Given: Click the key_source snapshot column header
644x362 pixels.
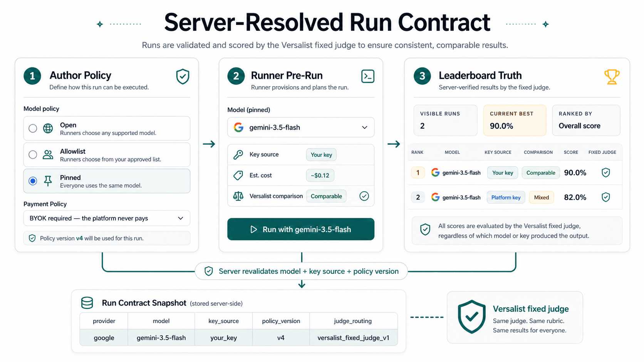Looking at the screenshot, I should click(223, 321).
